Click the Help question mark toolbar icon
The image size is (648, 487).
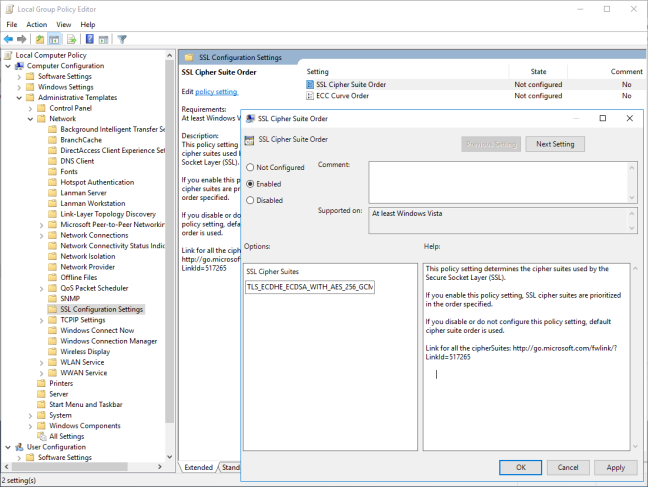(x=90, y=39)
